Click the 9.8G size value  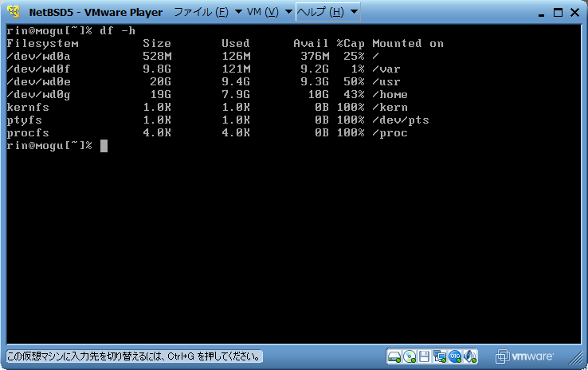pyautogui.click(x=157, y=69)
